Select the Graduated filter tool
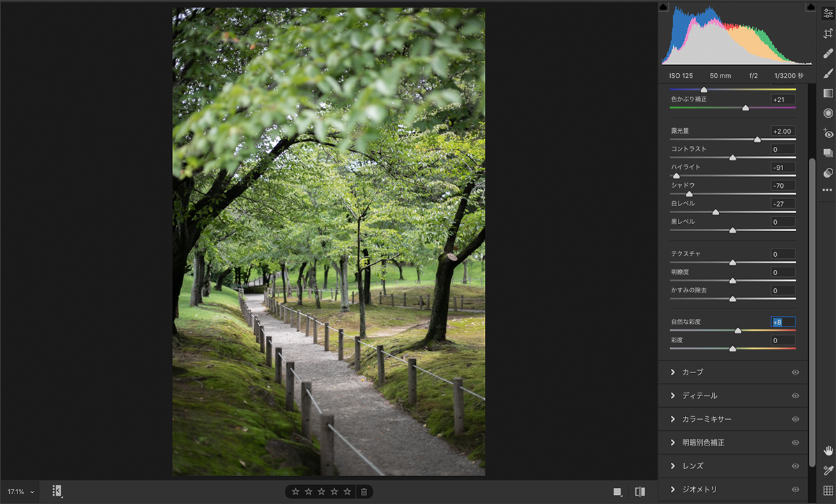The height and width of the screenshot is (504, 836). [x=828, y=93]
